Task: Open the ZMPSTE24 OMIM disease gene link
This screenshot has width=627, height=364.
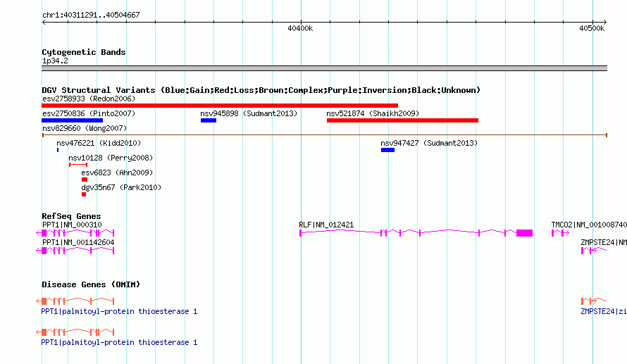Action: [604, 311]
